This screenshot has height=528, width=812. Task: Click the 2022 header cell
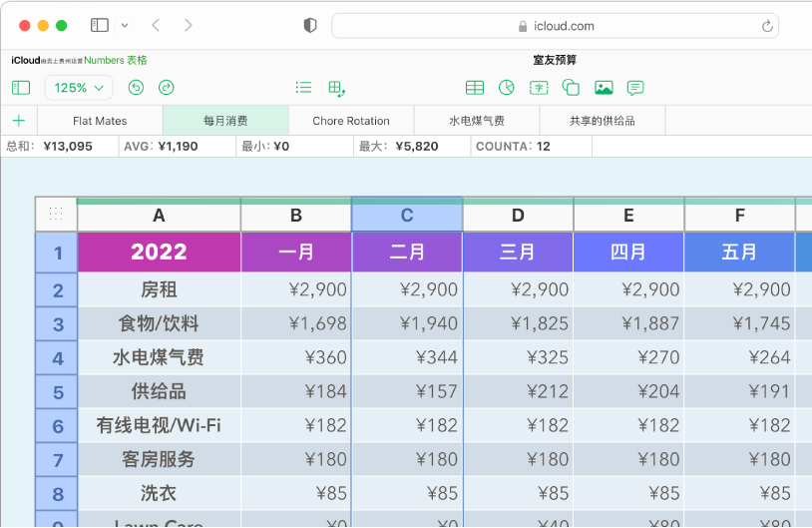click(x=159, y=253)
